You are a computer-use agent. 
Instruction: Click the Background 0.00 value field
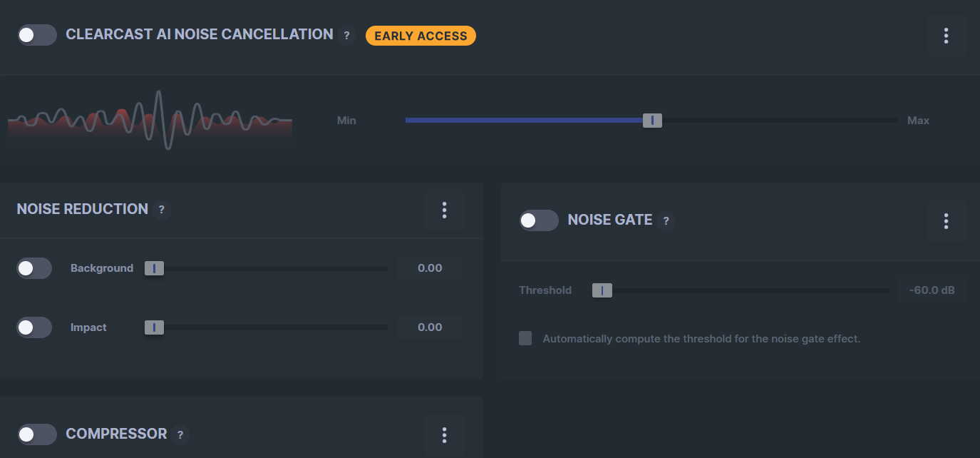click(430, 268)
